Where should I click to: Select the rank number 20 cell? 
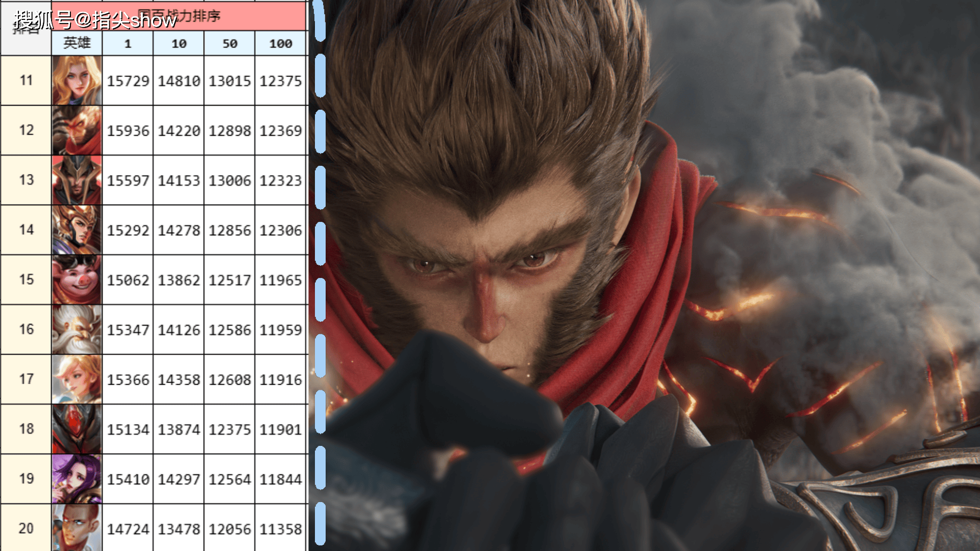pyautogui.click(x=26, y=528)
